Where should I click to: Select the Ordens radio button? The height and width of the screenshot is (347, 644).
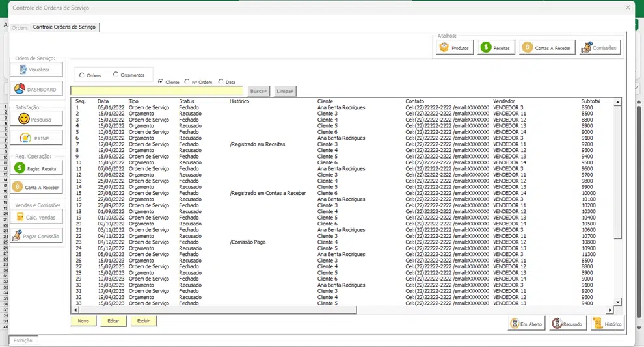(x=82, y=75)
